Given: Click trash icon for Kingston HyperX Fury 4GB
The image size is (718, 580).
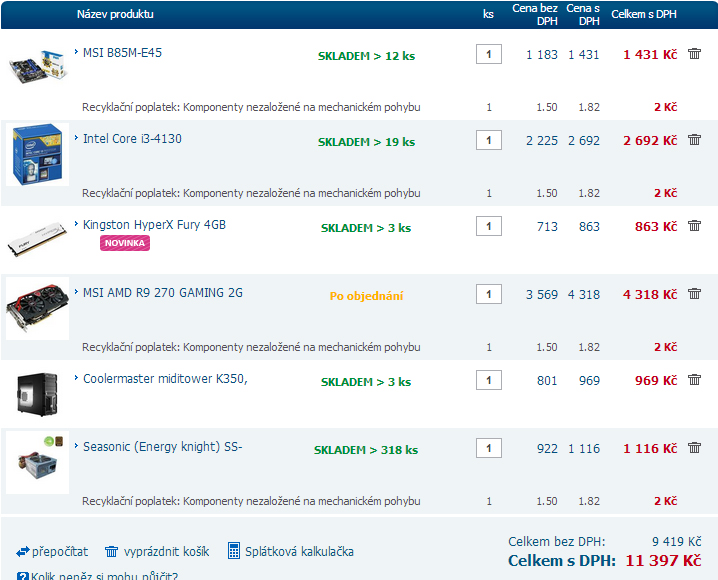Looking at the screenshot, I should coord(694,226).
